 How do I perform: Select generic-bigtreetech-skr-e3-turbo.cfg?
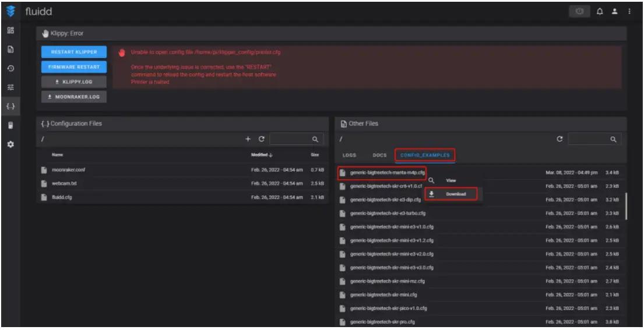(481, 213)
